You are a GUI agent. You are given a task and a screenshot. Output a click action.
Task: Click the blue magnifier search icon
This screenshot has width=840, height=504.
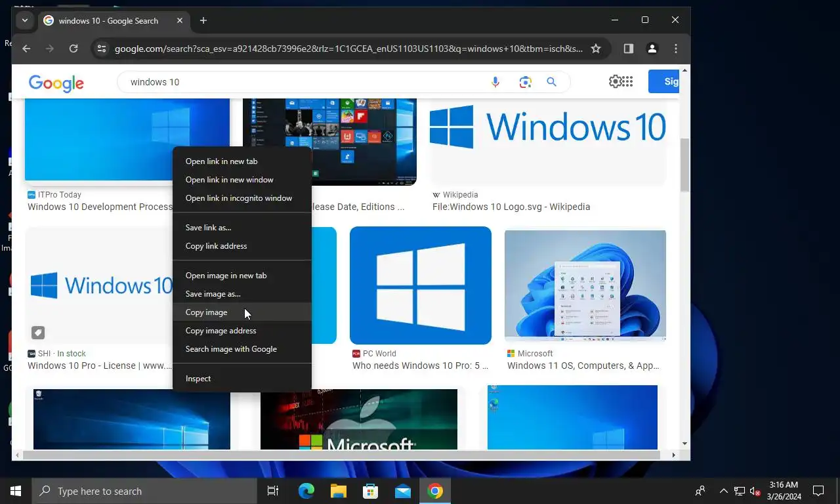pyautogui.click(x=551, y=82)
